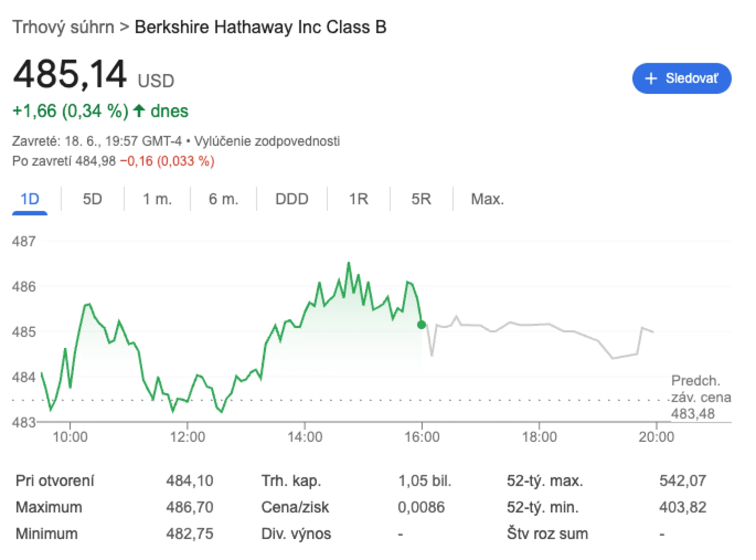Open the Max. range tab
The image size is (756, 560).
click(x=487, y=199)
